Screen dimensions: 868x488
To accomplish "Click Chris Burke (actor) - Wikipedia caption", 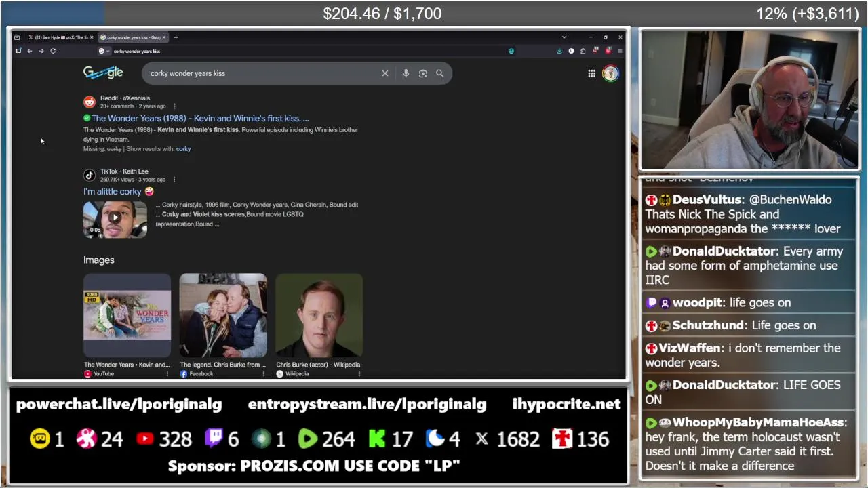I will pyautogui.click(x=318, y=365).
